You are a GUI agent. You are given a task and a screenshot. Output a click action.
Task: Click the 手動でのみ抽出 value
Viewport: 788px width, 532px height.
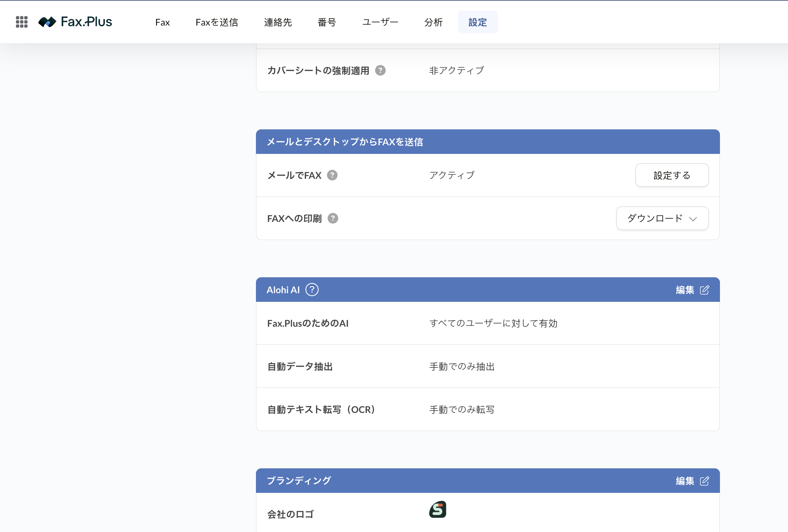462,366
